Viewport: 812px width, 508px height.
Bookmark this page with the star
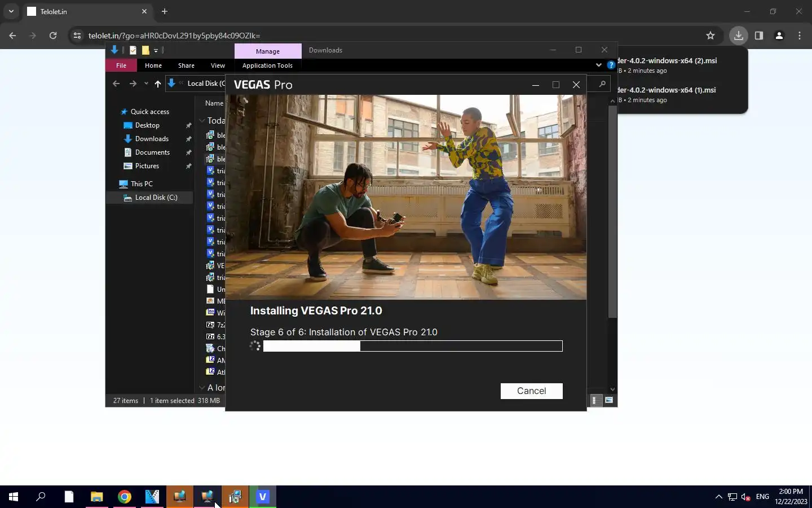(x=710, y=36)
